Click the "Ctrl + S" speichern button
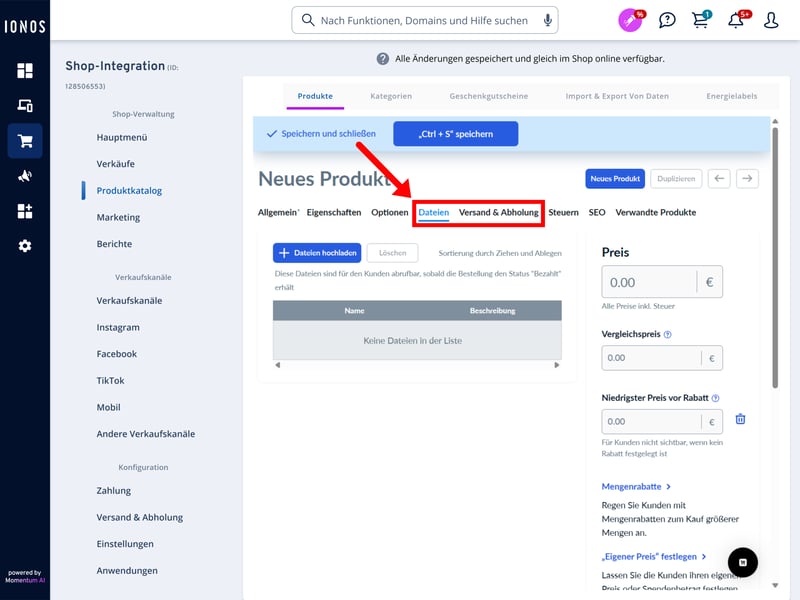This screenshot has width=800, height=600. pyautogui.click(x=455, y=134)
